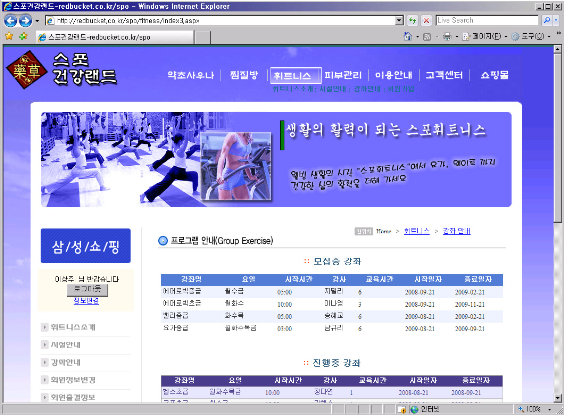
Task: Open a new tab with the blank tab button
Action: click(203, 37)
